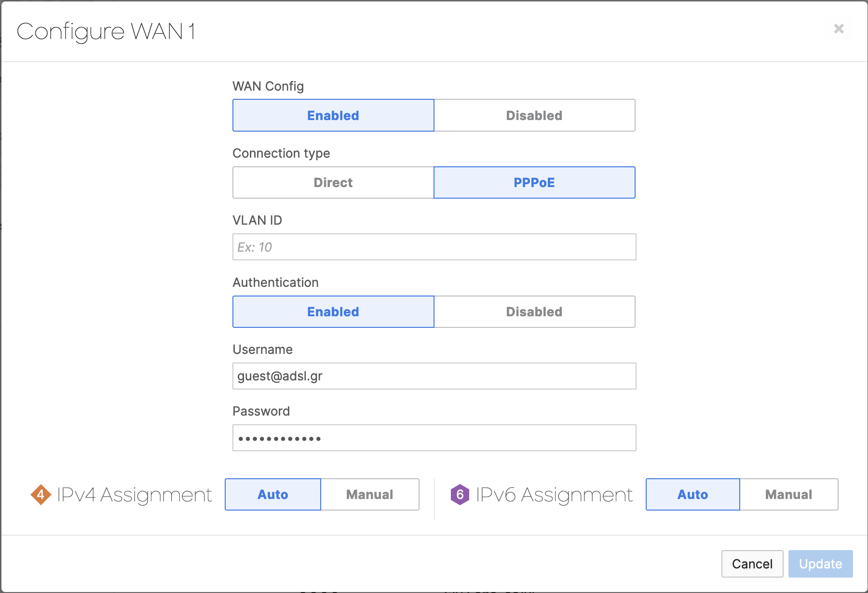This screenshot has width=868, height=593.
Task: Click the Update button
Action: tap(820, 564)
